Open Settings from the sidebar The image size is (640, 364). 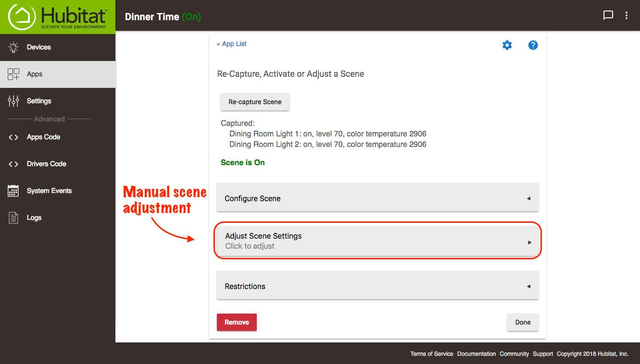click(x=58, y=101)
